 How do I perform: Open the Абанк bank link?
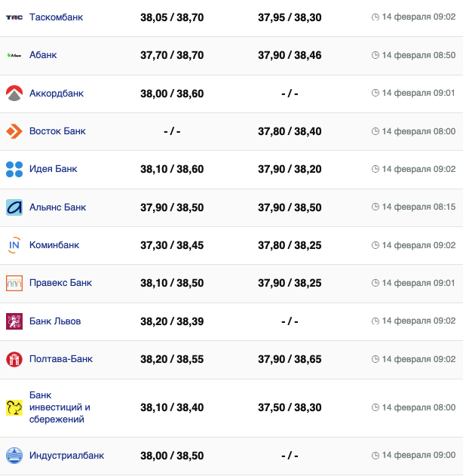tap(43, 55)
